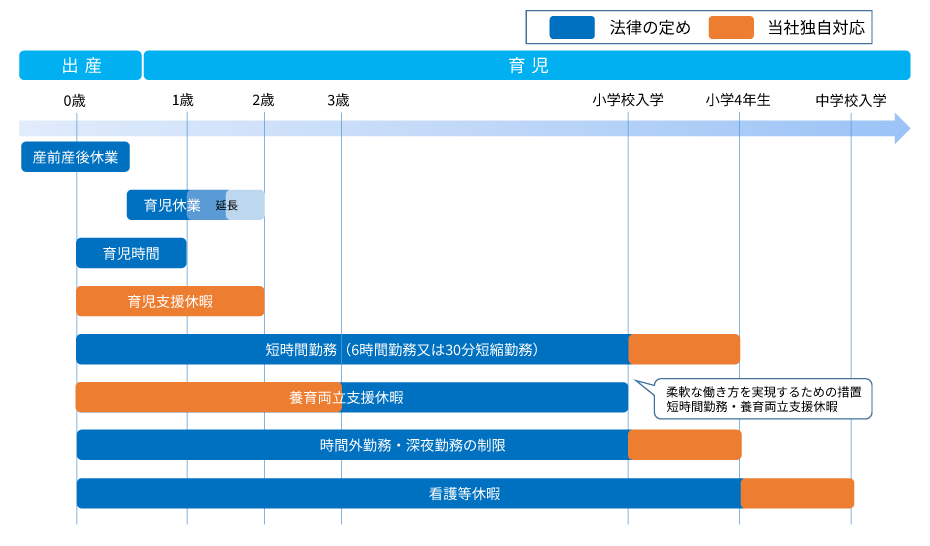The height and width of the screenshot is (546, 930).
Task: Select the 3歳 timeline marker
Action: (338, 100)
